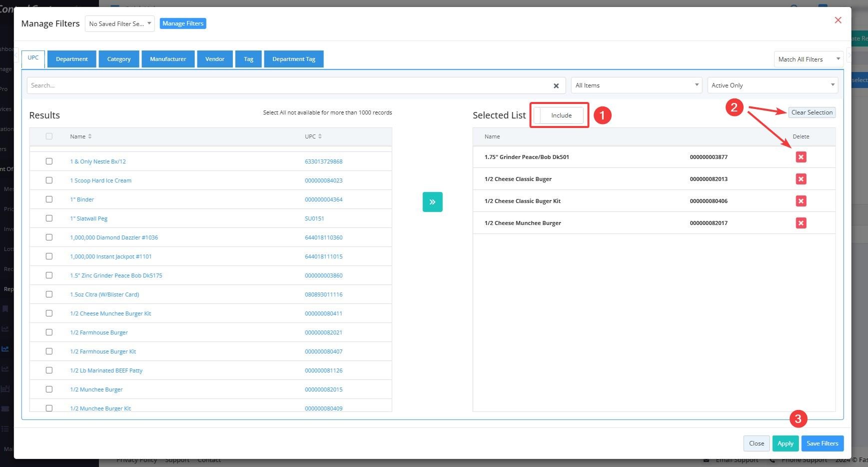Check the 1/2 Farmhouse Burger Kit checkbox

pos(49,351)
